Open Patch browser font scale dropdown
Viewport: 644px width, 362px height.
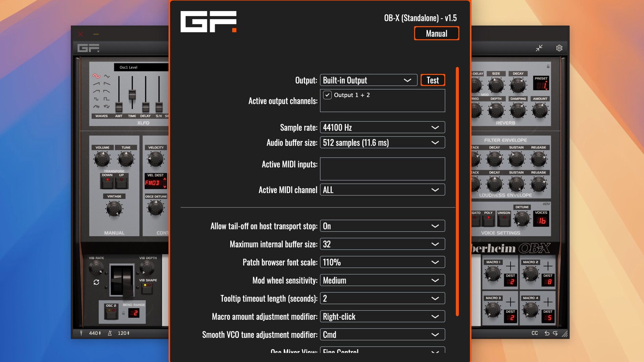pos(382,262)
